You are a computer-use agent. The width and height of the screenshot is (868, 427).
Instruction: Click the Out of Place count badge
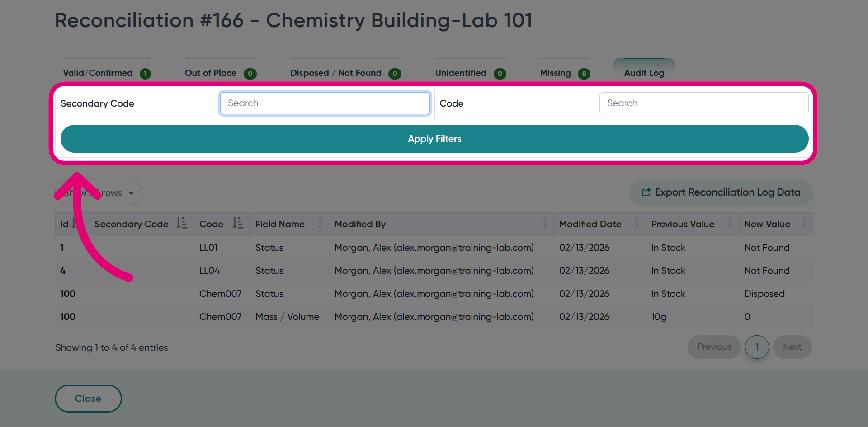[250, 74]
